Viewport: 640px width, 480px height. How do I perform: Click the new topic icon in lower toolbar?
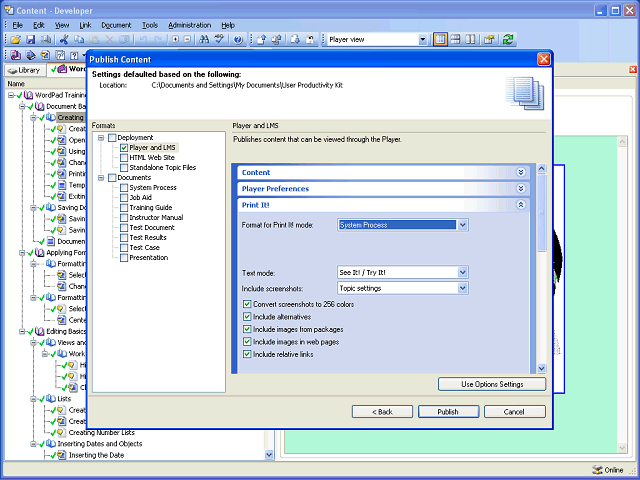pyautogui.click(x=45, y=55)
